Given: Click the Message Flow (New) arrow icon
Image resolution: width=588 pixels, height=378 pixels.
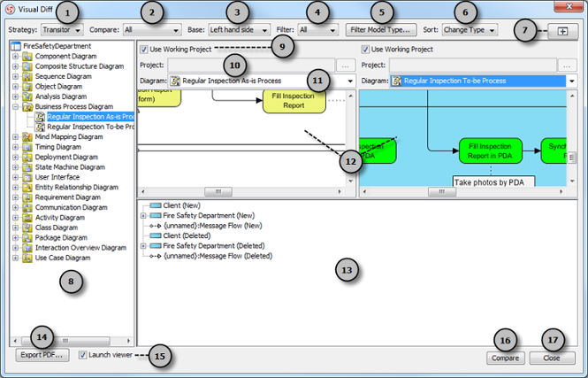Looking at the screenshot, I should pos(156,226).
